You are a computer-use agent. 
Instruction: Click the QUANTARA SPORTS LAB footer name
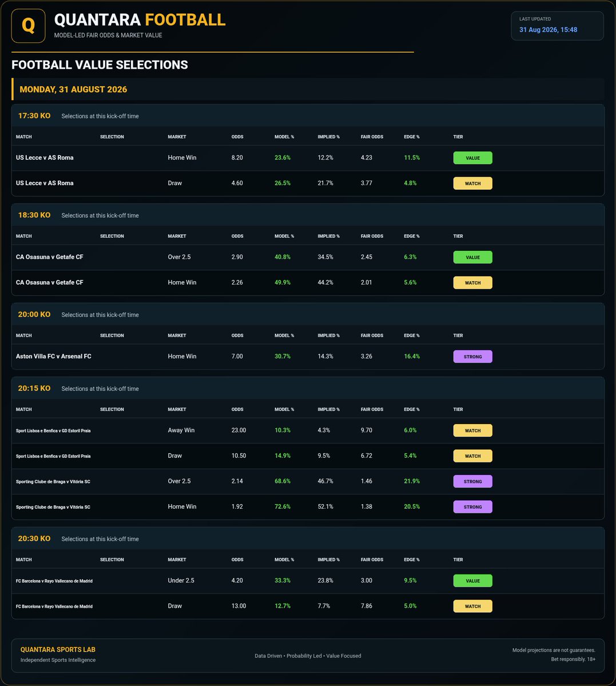[x=58, y=650]
